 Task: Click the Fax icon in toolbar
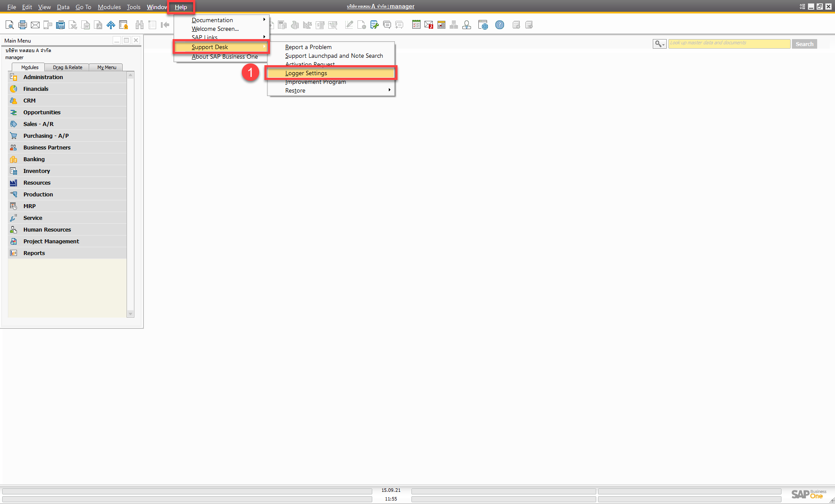pos(60,25)
